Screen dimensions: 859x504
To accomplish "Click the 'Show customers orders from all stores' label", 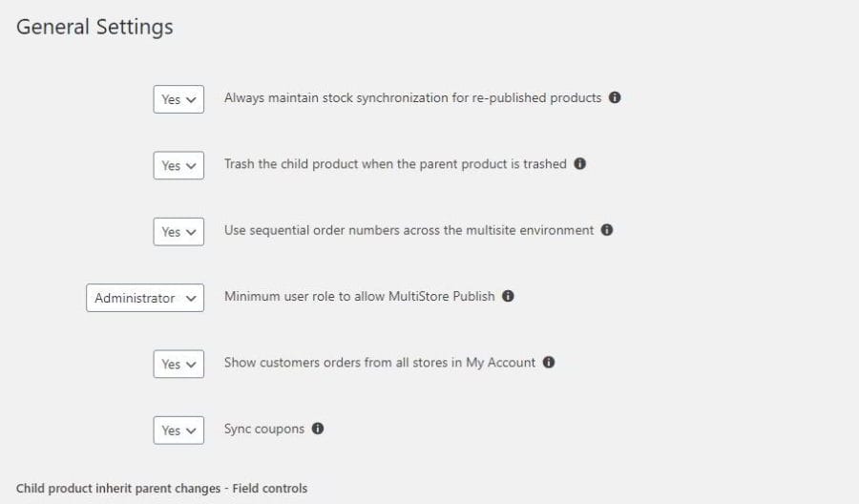I will 380,363.
